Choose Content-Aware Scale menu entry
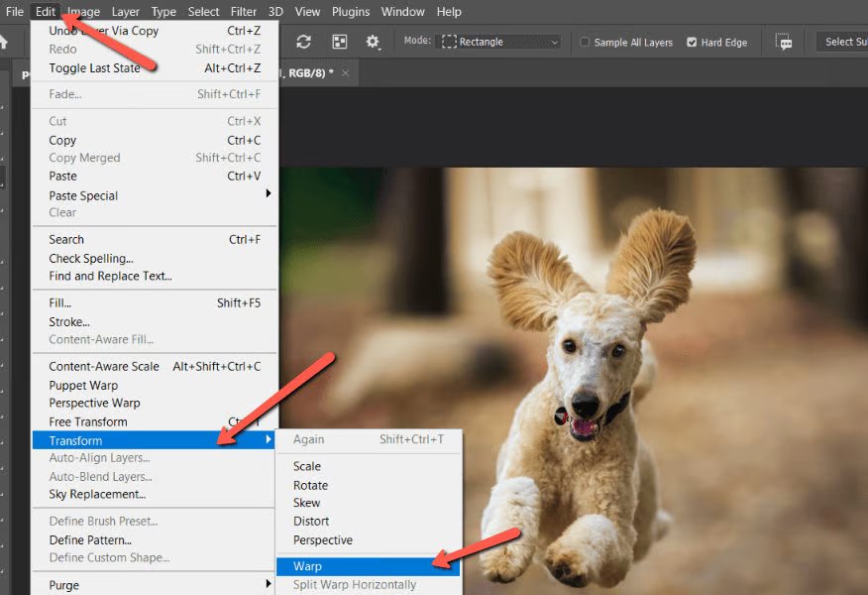The width and height of the screenshot is (868, 595). tap(104, 366)
